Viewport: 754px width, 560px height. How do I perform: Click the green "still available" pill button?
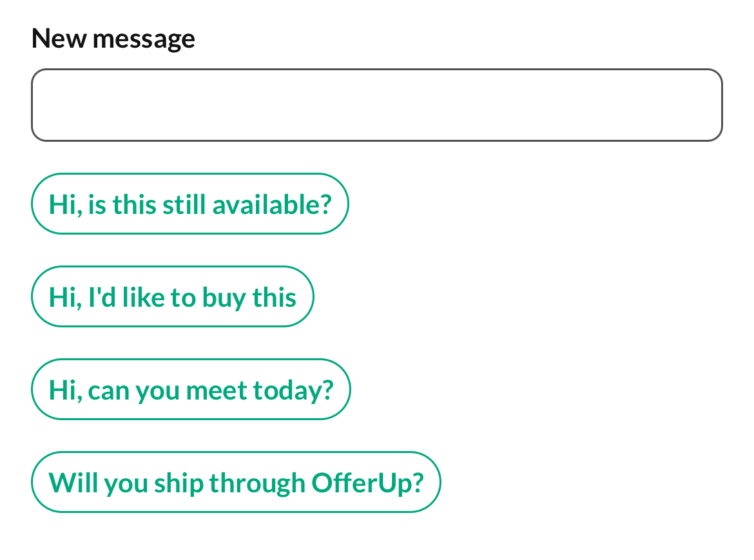click(189, 204)
